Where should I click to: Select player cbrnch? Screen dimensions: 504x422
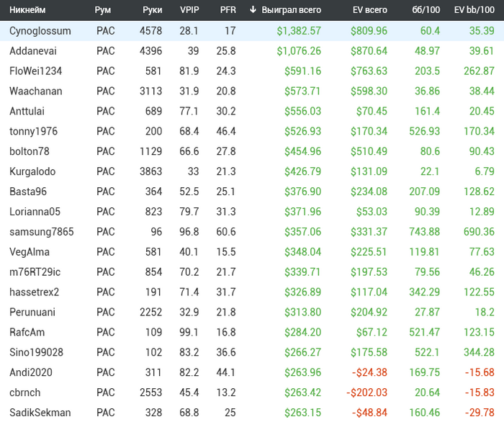pos(24,392)
